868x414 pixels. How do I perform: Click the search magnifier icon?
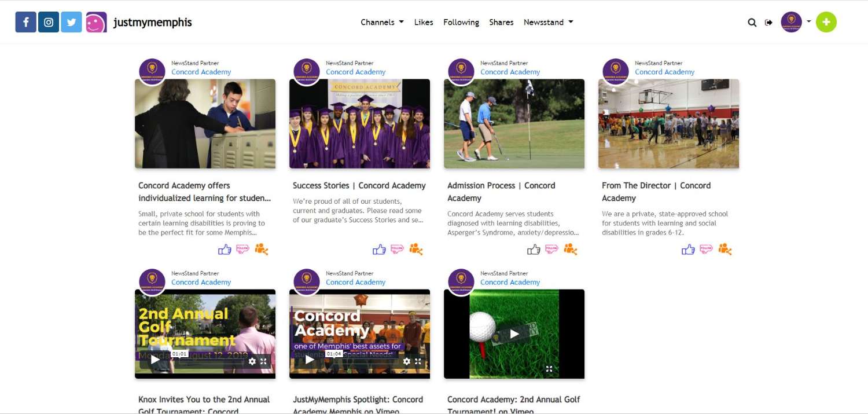752,23
